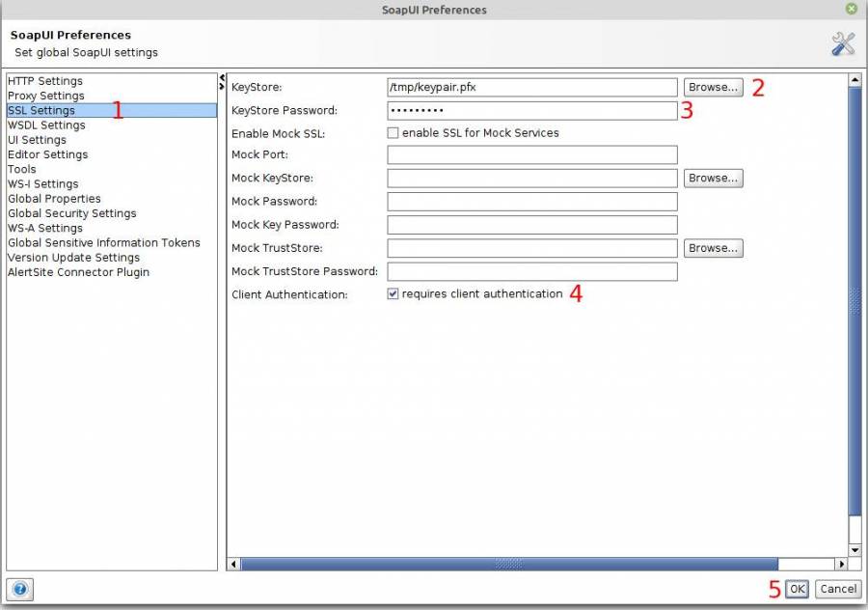Toggle requires client authentication checkbox

pyautogui.click(x=393, y=294)
